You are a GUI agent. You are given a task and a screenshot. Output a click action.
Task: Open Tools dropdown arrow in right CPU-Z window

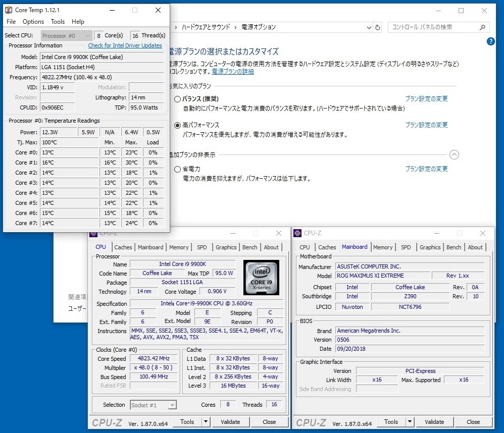[410, 422]
